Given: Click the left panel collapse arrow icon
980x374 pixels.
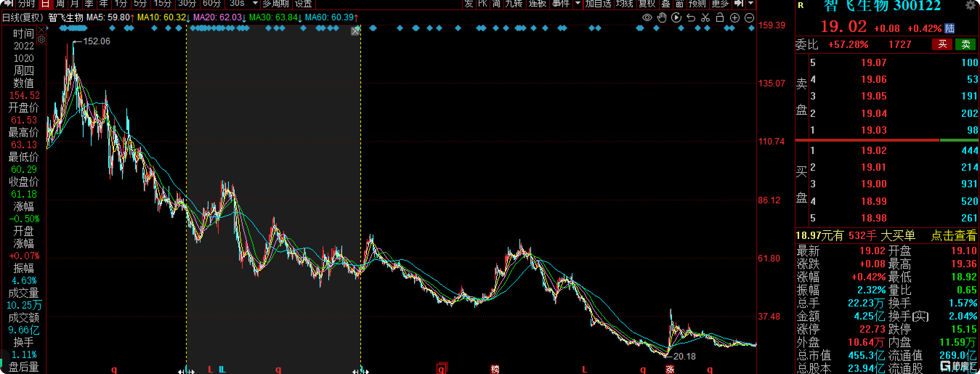Looking at the screenshot, I should coord(9,3).
